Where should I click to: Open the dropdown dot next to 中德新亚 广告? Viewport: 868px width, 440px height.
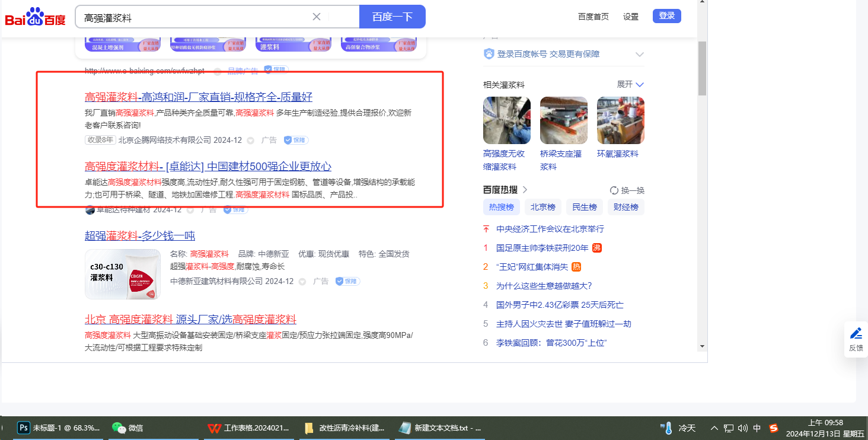tap(302, 282)
